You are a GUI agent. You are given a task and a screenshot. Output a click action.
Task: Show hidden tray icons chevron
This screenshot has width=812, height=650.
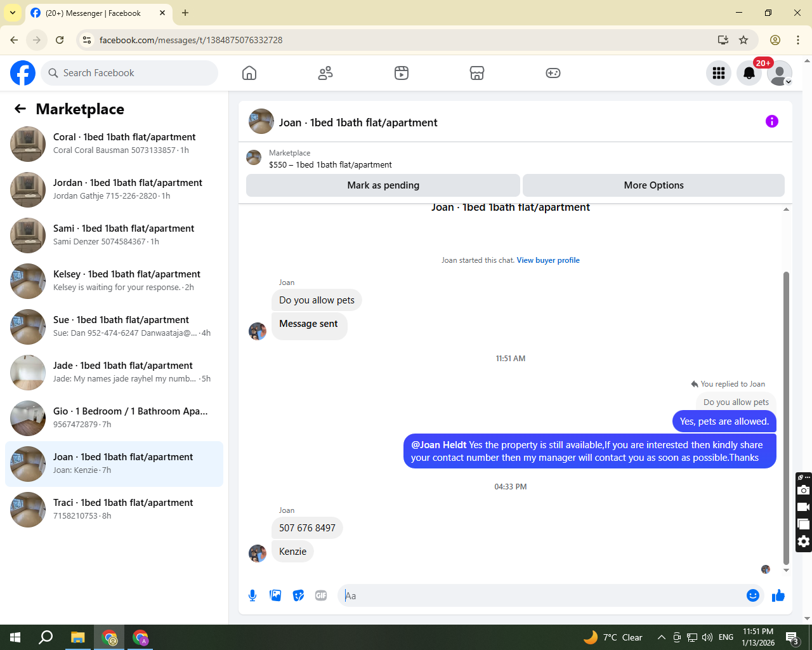[661, 637]
